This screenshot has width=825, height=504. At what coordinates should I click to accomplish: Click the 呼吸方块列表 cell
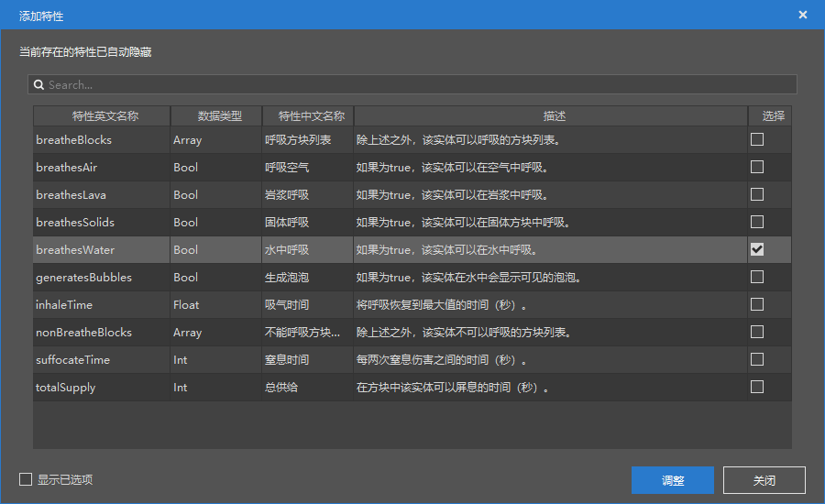(x=308, y=140)
